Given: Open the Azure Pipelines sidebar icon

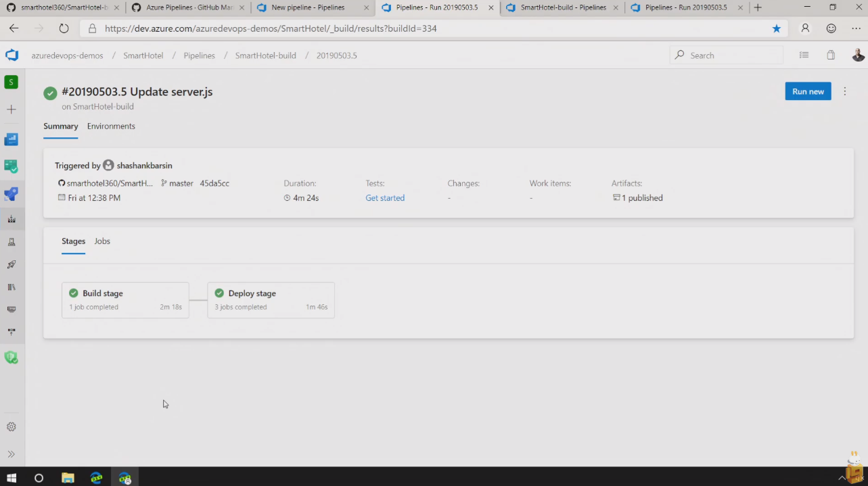Looking at the screenshot, I should pos(12,194).
